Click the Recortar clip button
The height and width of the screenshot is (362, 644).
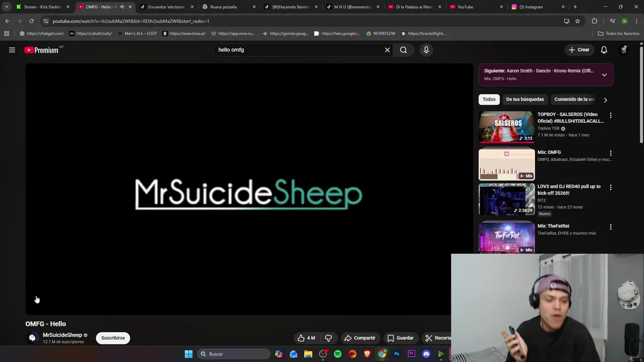click(x=438, y=338)
